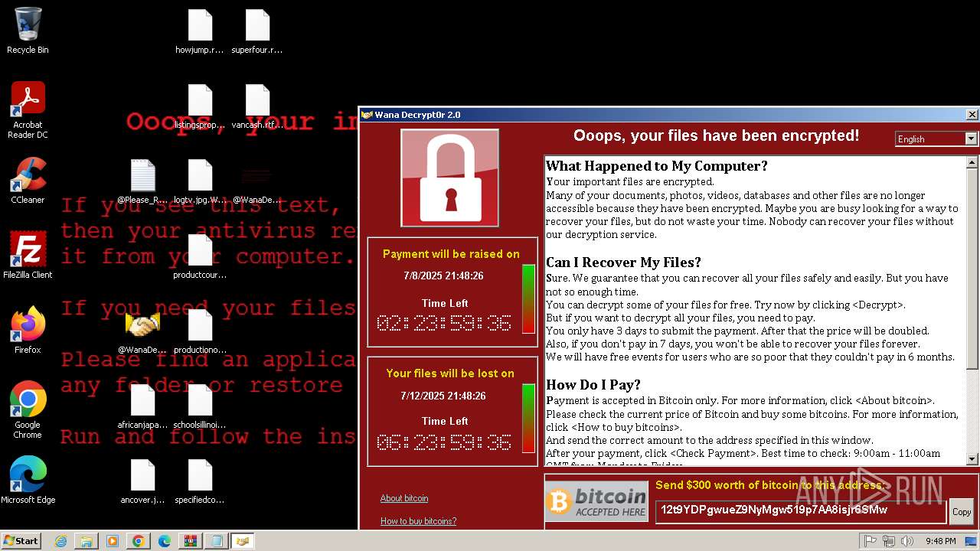The image size is (980, 551).
Task: Select the @Please_Read_Me text file
Action: click(142, 182)
